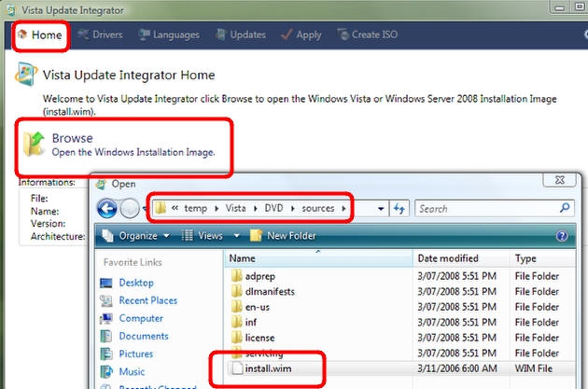Click 'WIM File' type cell
588x389 pixels.
[533, 368]
